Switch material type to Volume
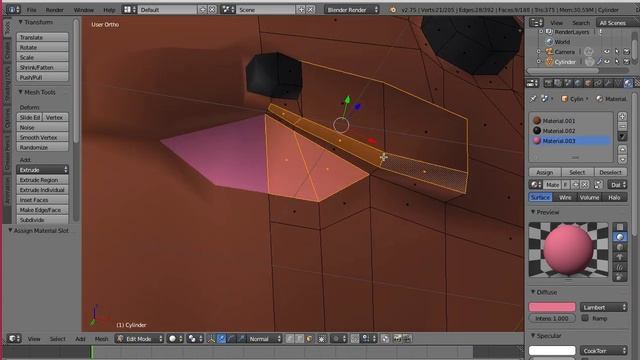The height and width of the screenshot is (360, 640). pos(589,198)
